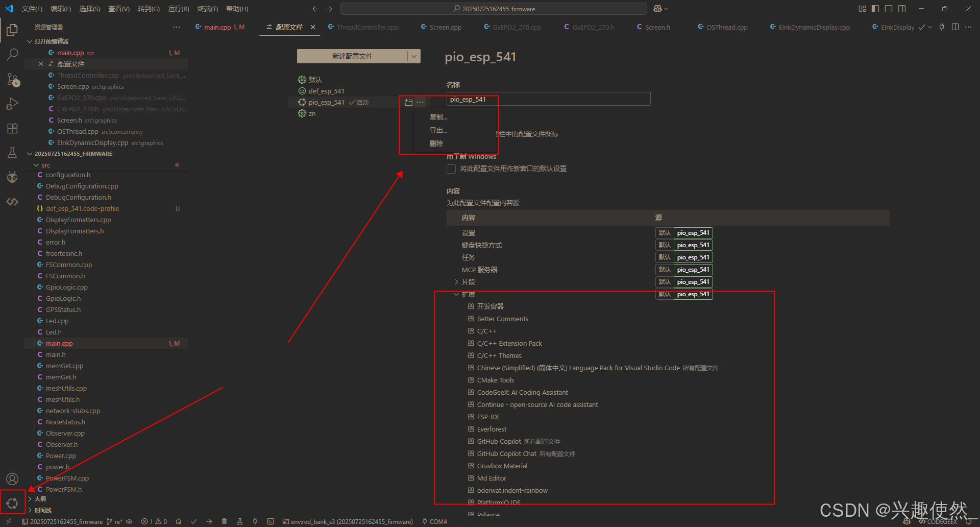Click the errors and warnings counter in status bar
Screen dimensions: 980x527
point(154,521)
